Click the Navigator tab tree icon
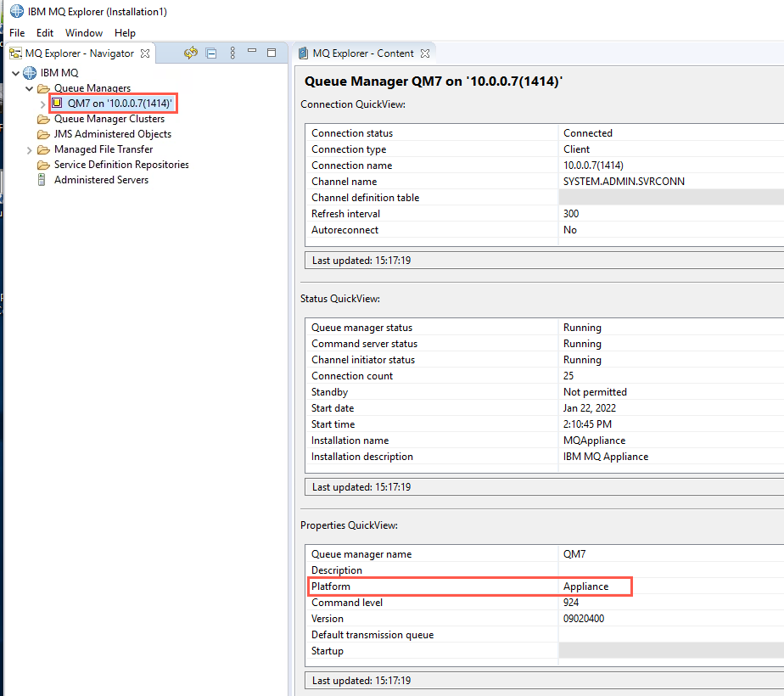784x696 pixels. pyautogui.click(x=15, y=53)
